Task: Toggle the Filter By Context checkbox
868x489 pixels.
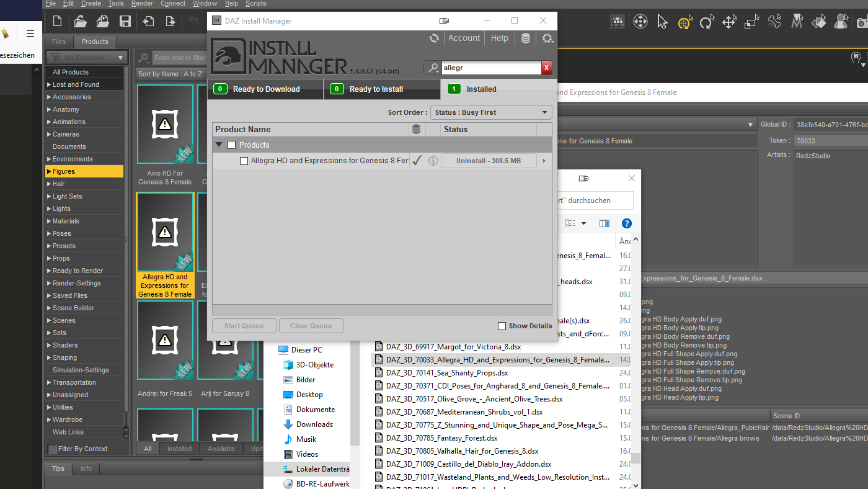Action: pyautogui.click(x=52, y=449)
